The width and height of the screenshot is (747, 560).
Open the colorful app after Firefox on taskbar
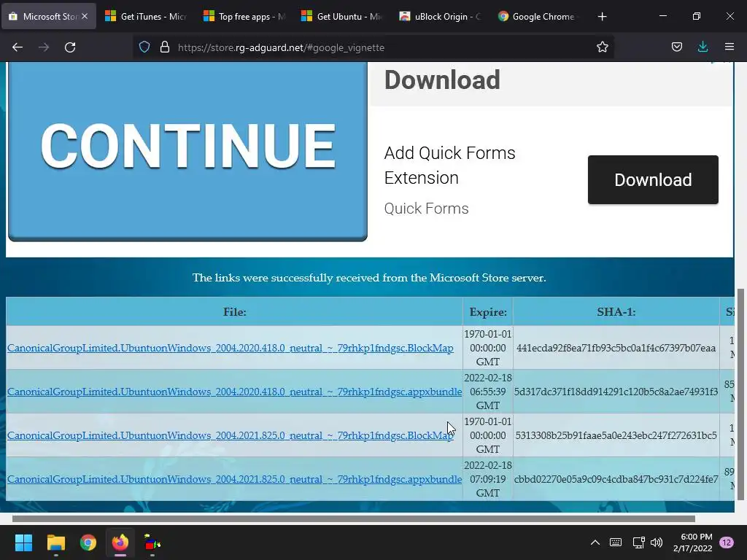pyautogui.click(x=152, y=542)
